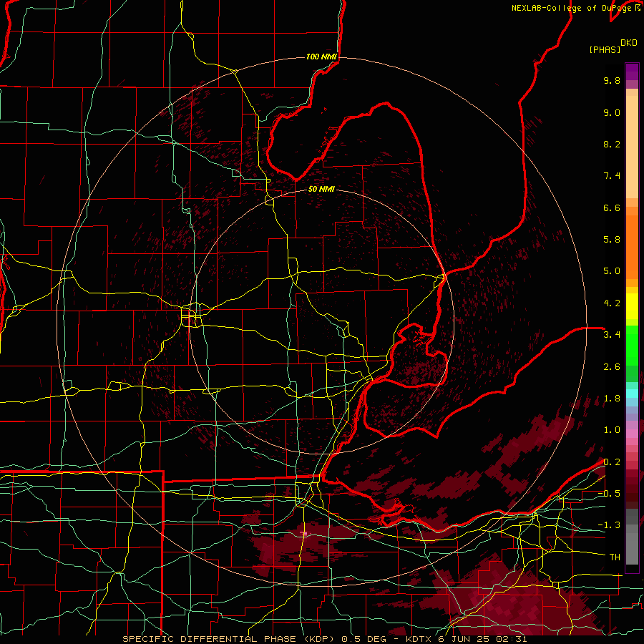644x644 pixels.
Task: Click the 50 NMI range ring label
Action: click(x=321, y=189)
